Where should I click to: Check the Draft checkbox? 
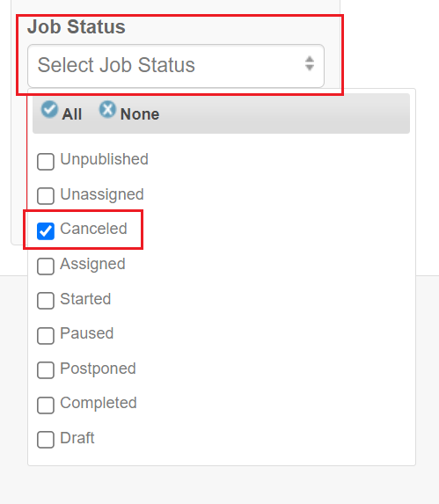[x=46, y=440]
